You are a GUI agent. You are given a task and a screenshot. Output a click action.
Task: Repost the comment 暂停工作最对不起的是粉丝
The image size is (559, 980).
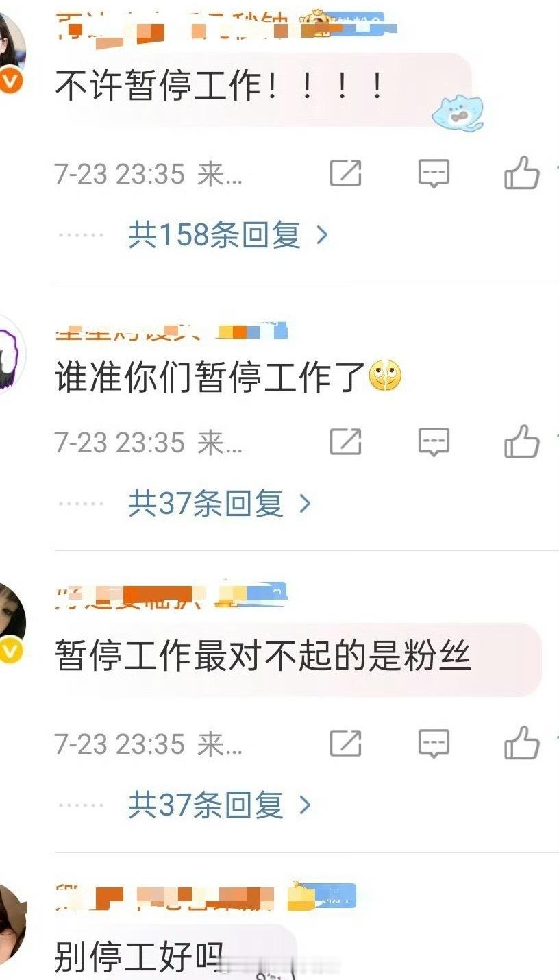pyautogui.click(x=346, y=743)
